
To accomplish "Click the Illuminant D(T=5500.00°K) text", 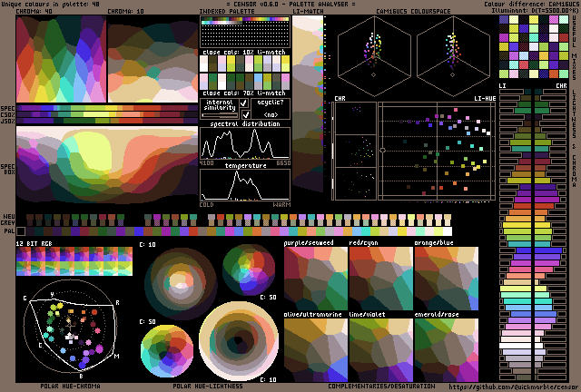I will tap(535, 10).
